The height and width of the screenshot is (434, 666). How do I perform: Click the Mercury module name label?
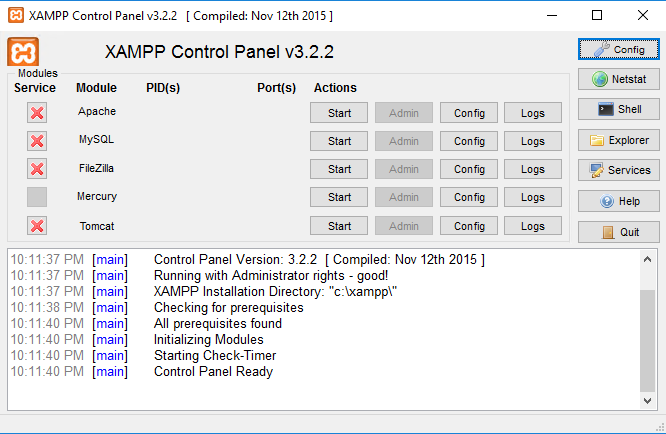point(97,197)
